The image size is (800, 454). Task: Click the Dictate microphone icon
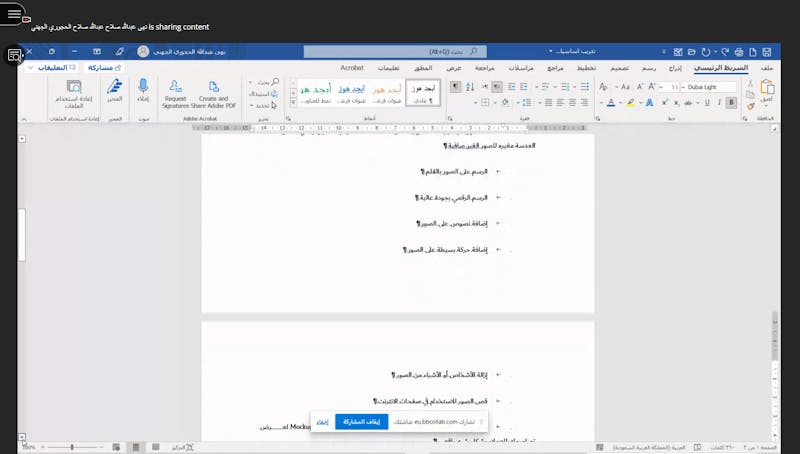tap(143, 87)
